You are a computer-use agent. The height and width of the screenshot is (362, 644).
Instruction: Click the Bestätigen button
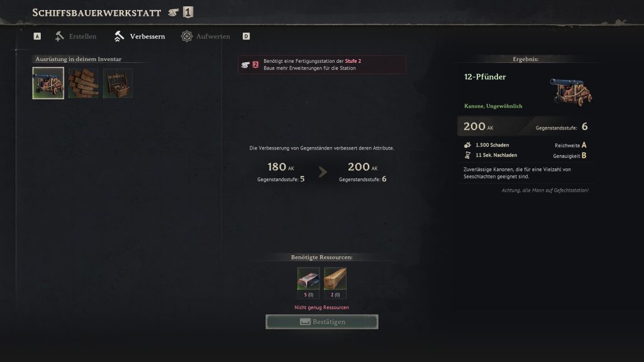coord(322,322)
